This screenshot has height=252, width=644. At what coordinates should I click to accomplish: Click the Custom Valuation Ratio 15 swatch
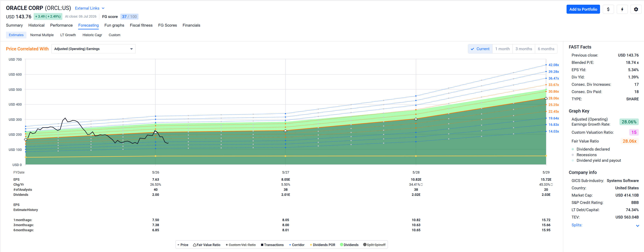(634, 132)
